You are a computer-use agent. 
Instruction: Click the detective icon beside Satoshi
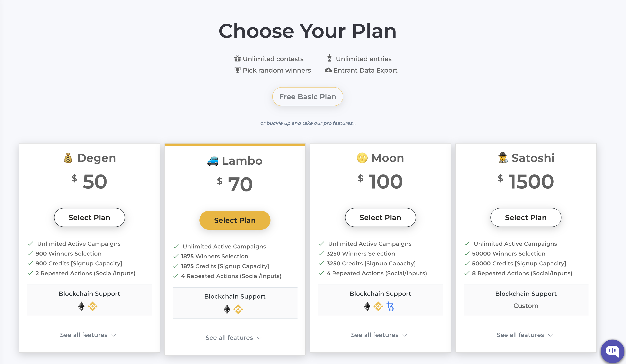503,158
